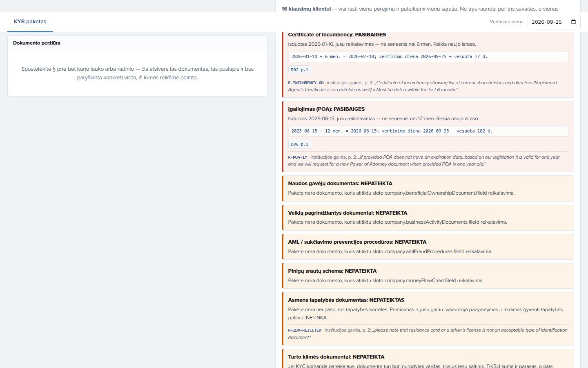Click the '16 klausimų klientui' summary text
Viewport: 588px width, 368px height.
click(306, 9)
